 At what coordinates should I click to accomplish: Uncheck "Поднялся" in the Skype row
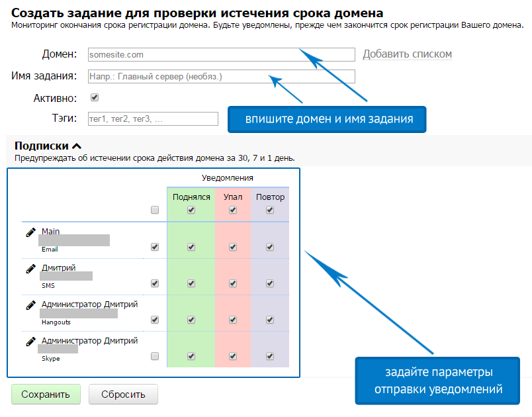[191, 355]
